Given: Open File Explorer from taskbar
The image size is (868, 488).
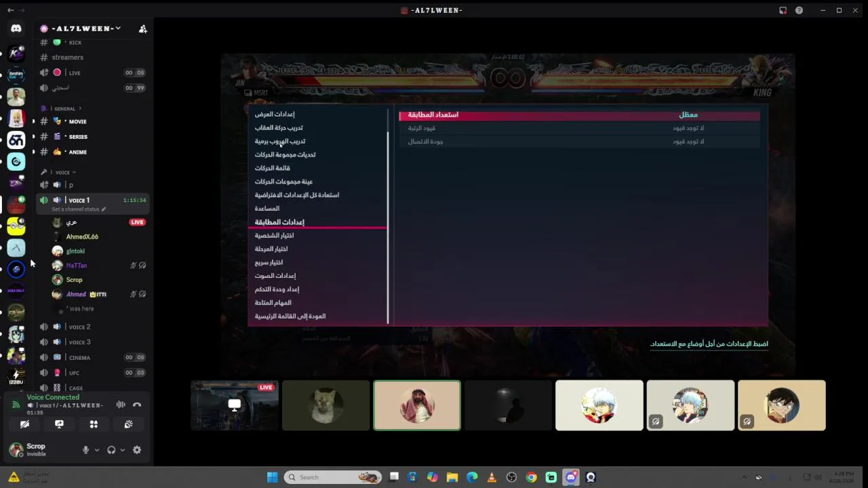Looking at the screenshot, I should (x=452, y=477).
